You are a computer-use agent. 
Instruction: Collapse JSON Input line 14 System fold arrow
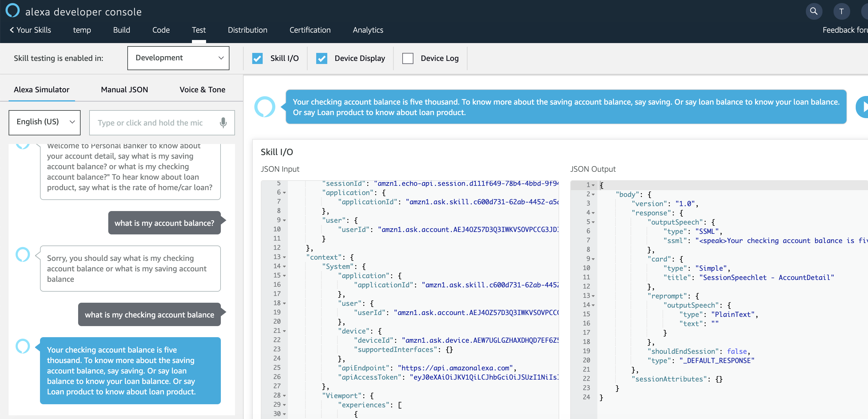(x=285, y=266)
